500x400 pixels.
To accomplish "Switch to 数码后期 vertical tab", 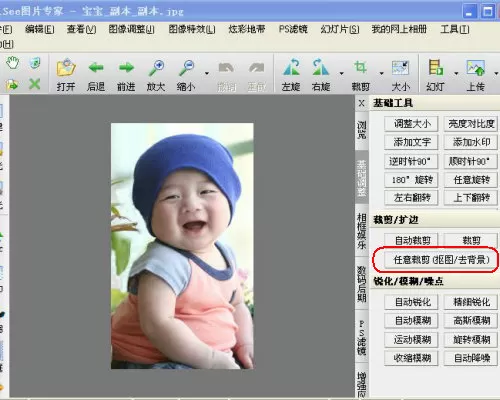I will [x=362, y=284].
